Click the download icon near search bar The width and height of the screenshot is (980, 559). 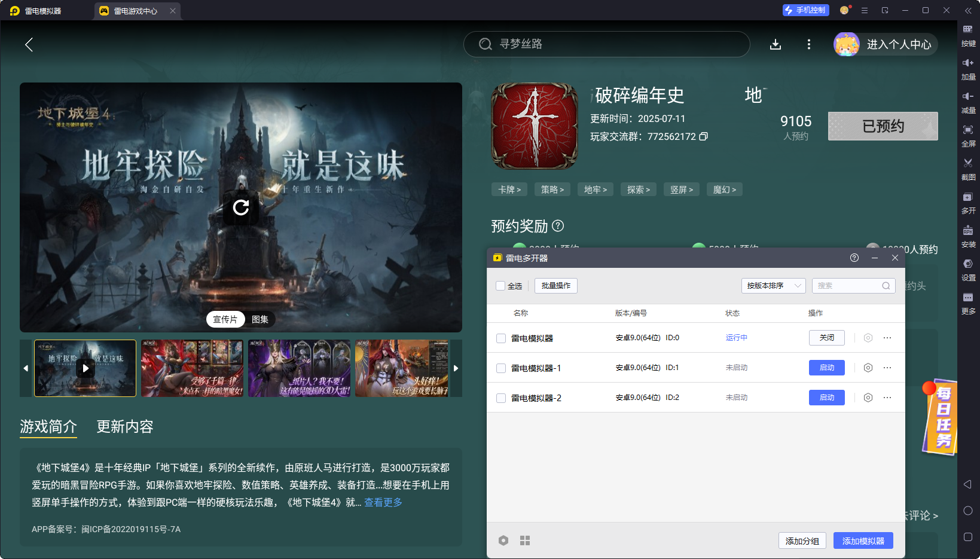click(x=776, y=44)
